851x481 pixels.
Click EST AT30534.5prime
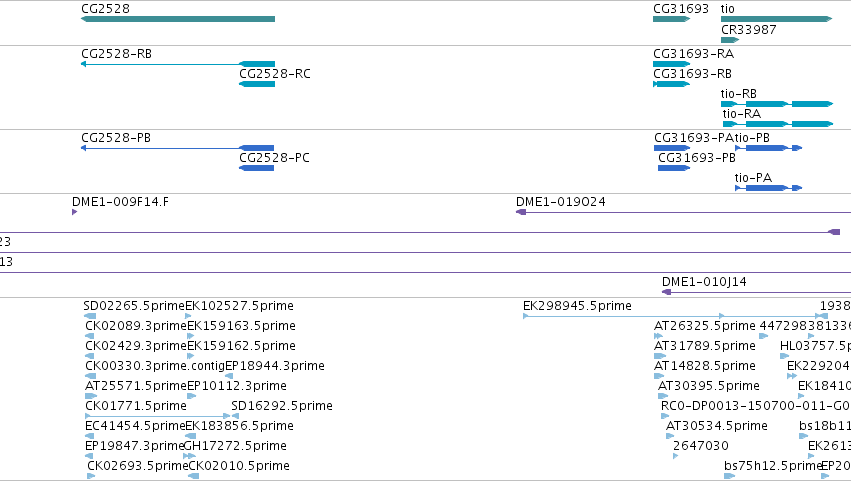pyautogui.click(x=716, y=426)
